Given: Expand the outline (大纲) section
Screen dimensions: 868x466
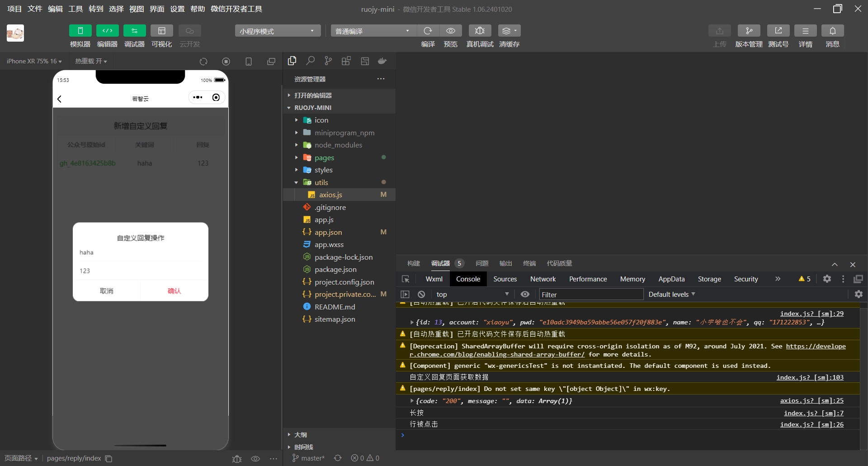Looking at the screenshot, I should [x=339, y=435].
